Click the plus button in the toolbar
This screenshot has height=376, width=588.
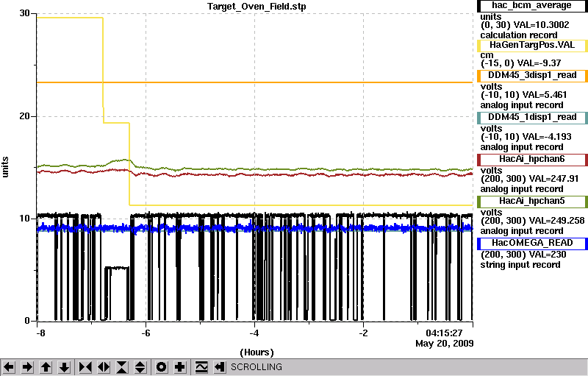[x=180, y=367]
